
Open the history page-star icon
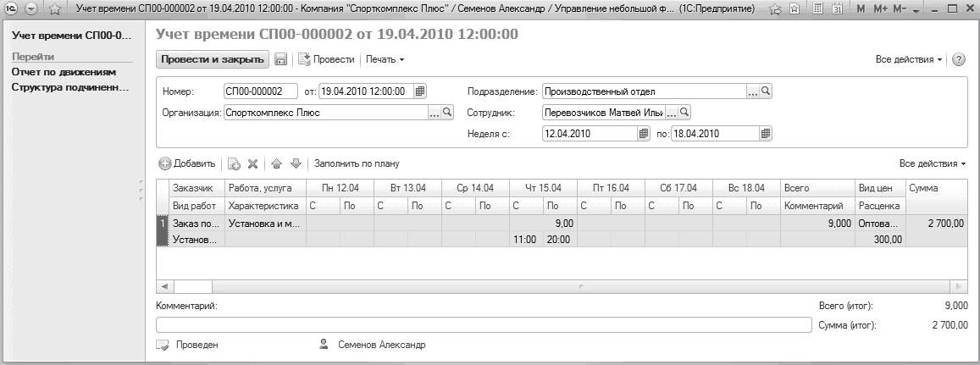point(795,9)
